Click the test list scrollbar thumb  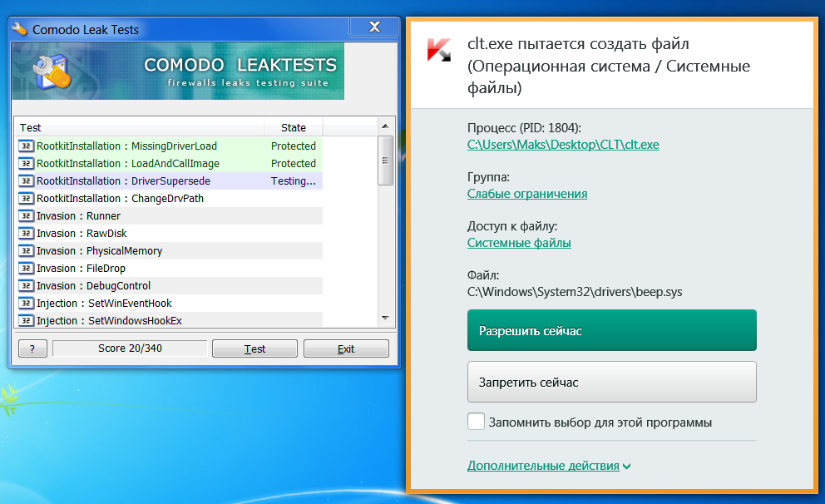pos(385,161)
